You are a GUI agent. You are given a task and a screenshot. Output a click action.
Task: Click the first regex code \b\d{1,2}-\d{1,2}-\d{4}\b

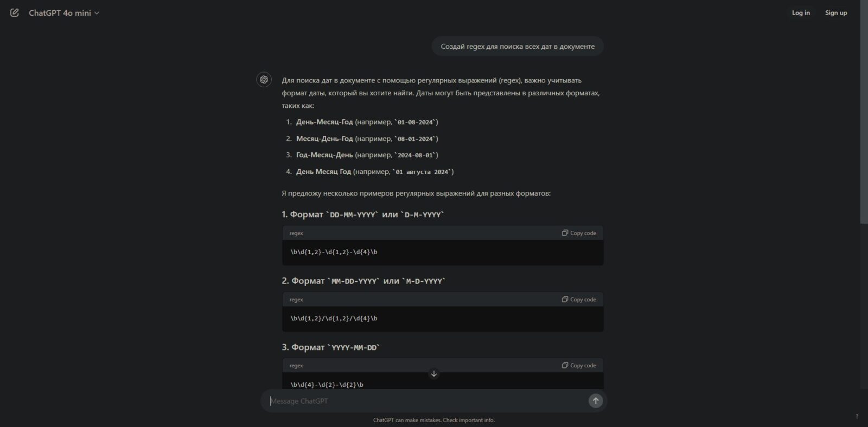tap(334, 252)
